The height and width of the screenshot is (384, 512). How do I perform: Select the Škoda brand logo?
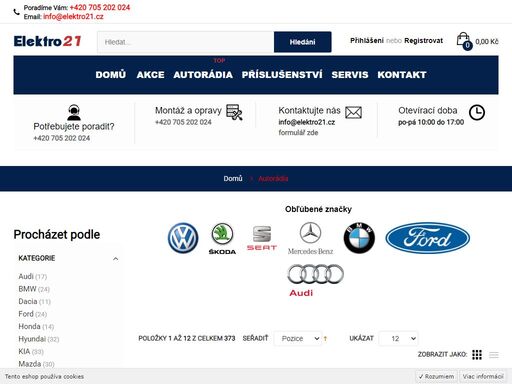(x=222, y=239)
